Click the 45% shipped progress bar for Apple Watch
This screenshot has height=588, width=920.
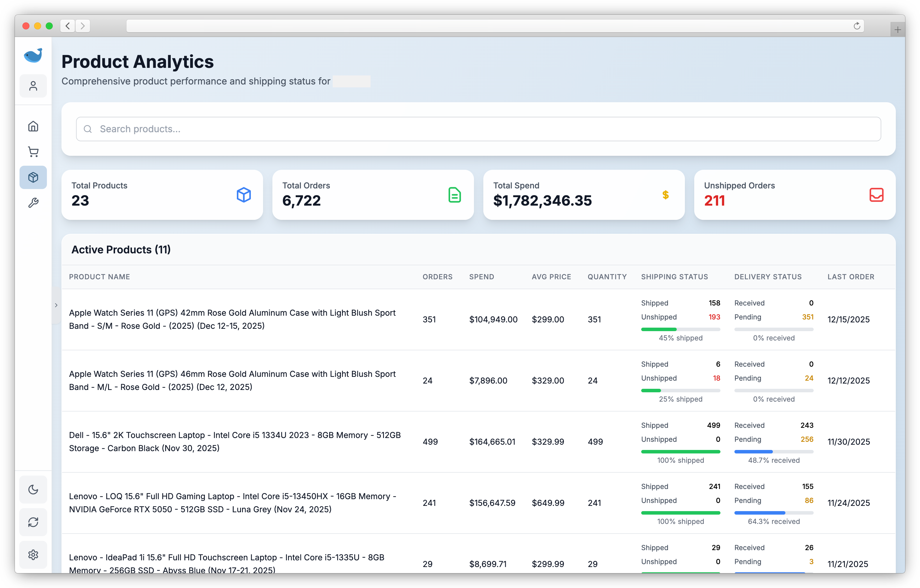681,329
